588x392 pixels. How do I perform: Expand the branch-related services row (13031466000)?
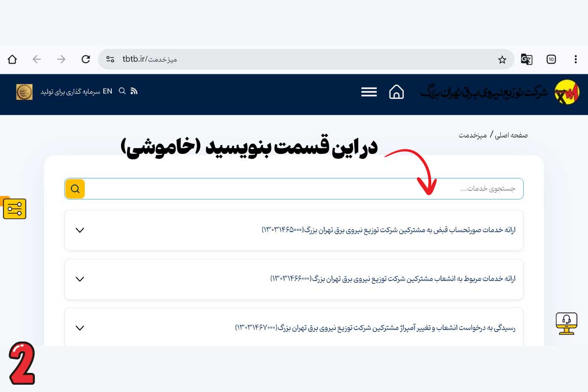80,279
